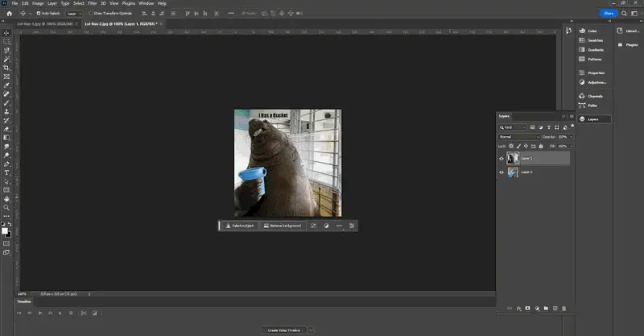
Task: Click the Remove background button
Action: pyautogui.click(x=283, y=226)
